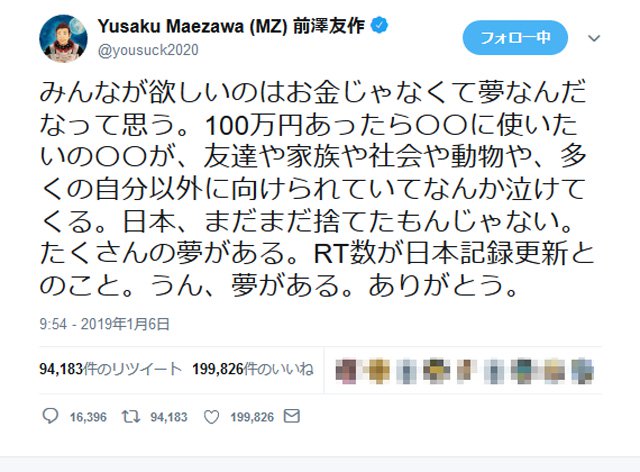Click the envelope direct message icon
Viewport: 640px width, 472px height.
[292, 416]
